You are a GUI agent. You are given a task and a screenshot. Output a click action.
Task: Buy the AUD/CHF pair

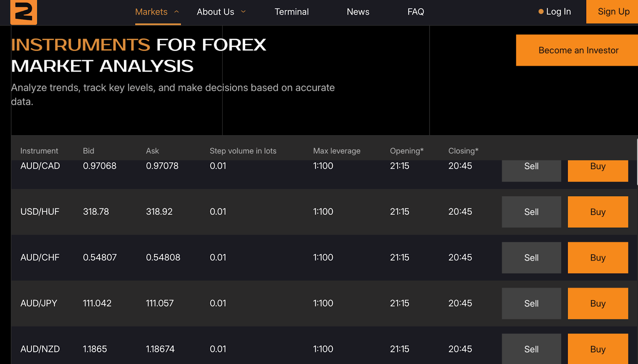tap(597, 258)
